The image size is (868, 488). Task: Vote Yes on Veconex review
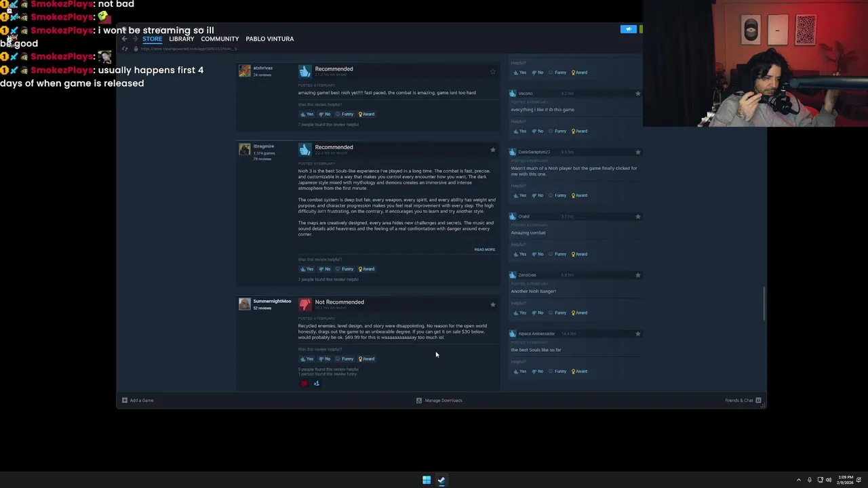click(519, 131)
